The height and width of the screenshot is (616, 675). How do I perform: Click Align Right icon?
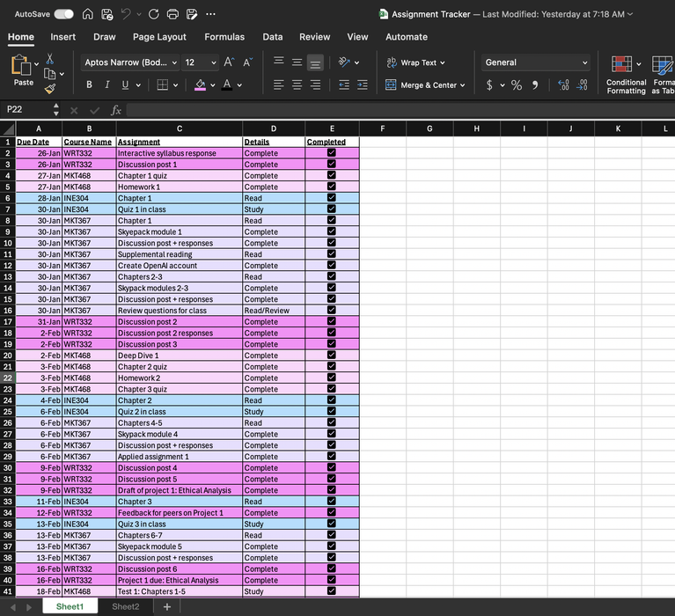coord(315,84)
